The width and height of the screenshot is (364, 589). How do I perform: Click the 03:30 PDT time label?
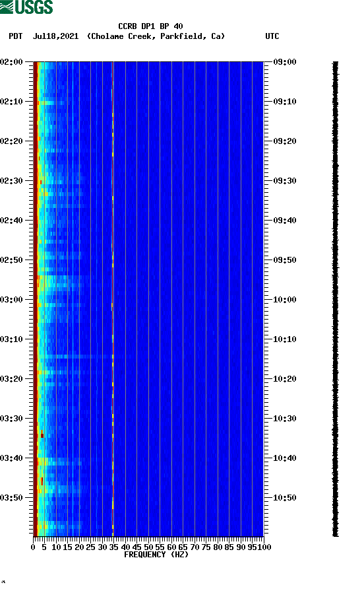(x=12, y=419)
